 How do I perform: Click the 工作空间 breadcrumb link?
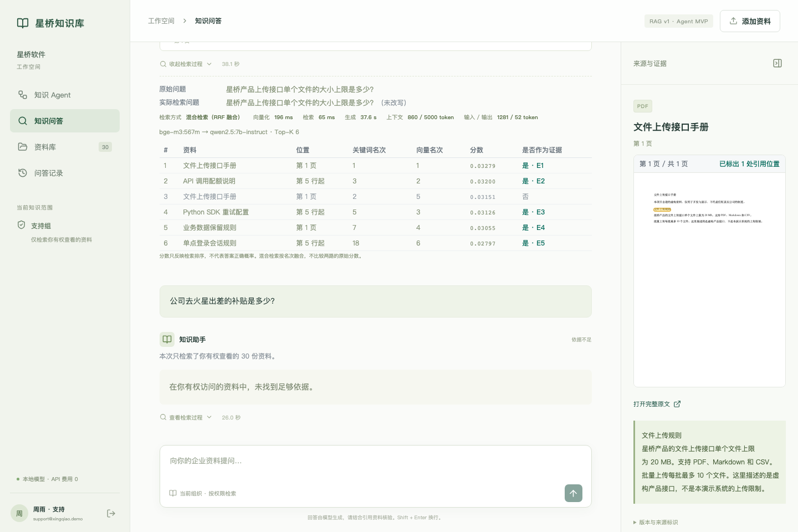coord(161,21)
